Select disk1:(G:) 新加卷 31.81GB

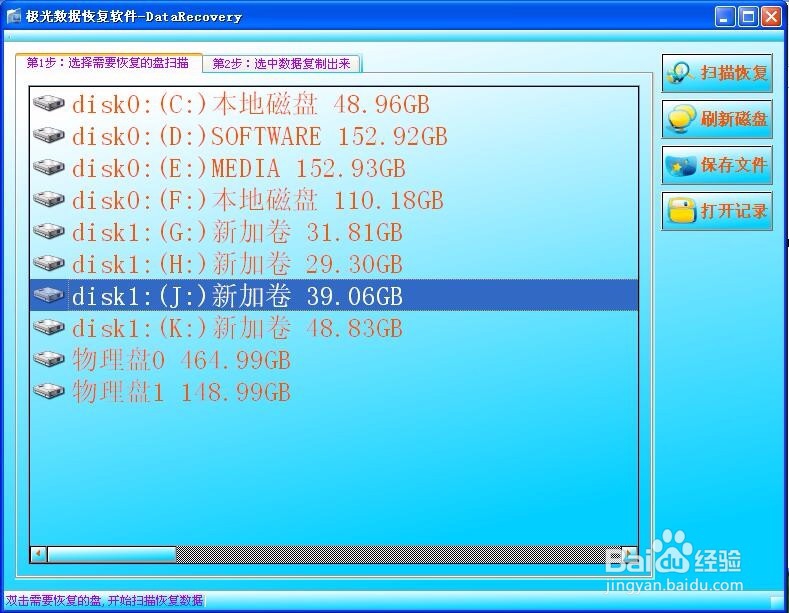[x=334, y=232]
